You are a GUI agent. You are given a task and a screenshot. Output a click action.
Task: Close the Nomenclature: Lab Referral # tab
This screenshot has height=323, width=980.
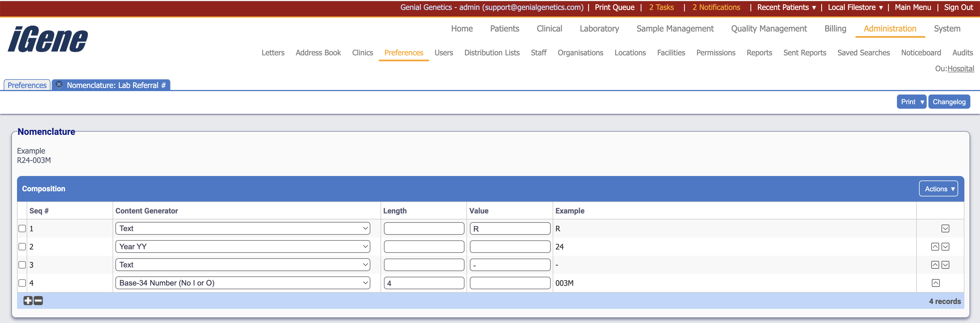click(59, 85)
